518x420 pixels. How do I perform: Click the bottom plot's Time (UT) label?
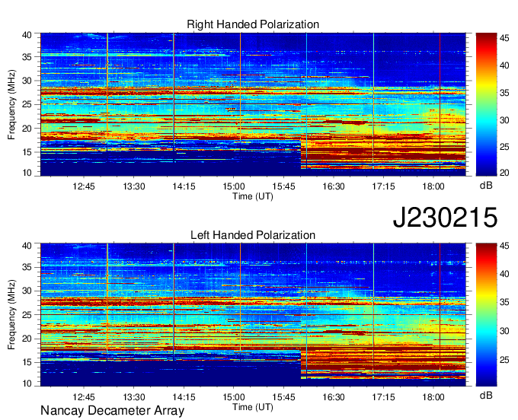tap(253, 407)
